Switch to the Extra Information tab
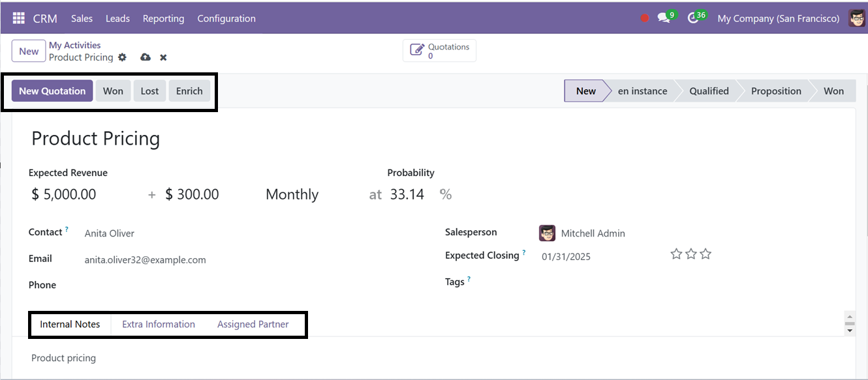The image size is (868, 380). point(159,324)
